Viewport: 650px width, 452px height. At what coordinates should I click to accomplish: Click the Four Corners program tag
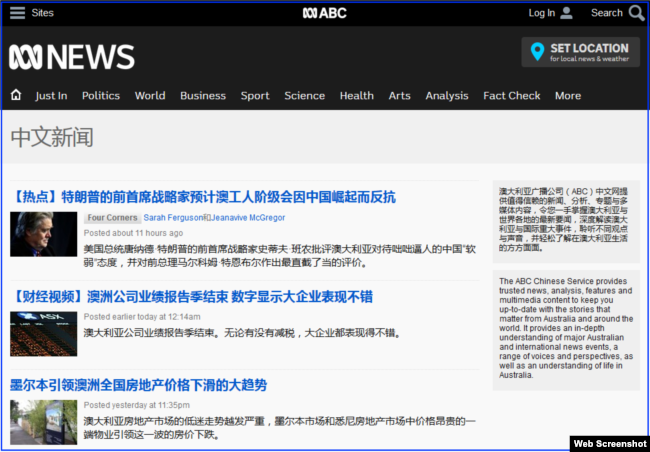112,218
